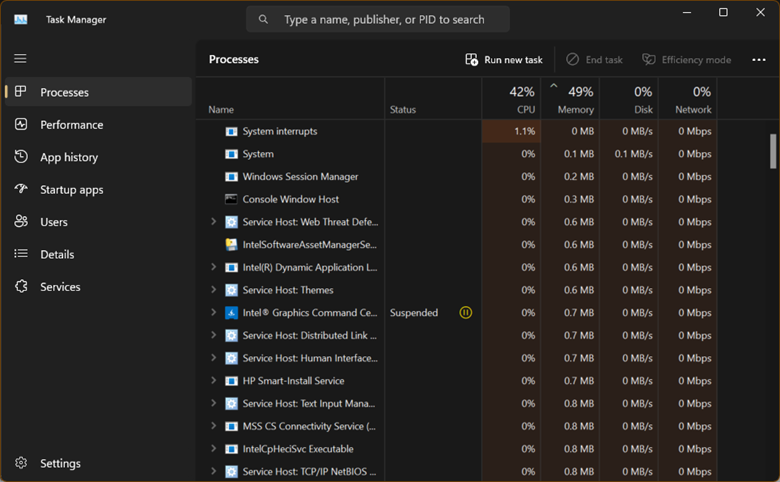The height and width of the screenshot is (482, 780).
Task: Open Task Manager Settings
Action: (98, 463)
